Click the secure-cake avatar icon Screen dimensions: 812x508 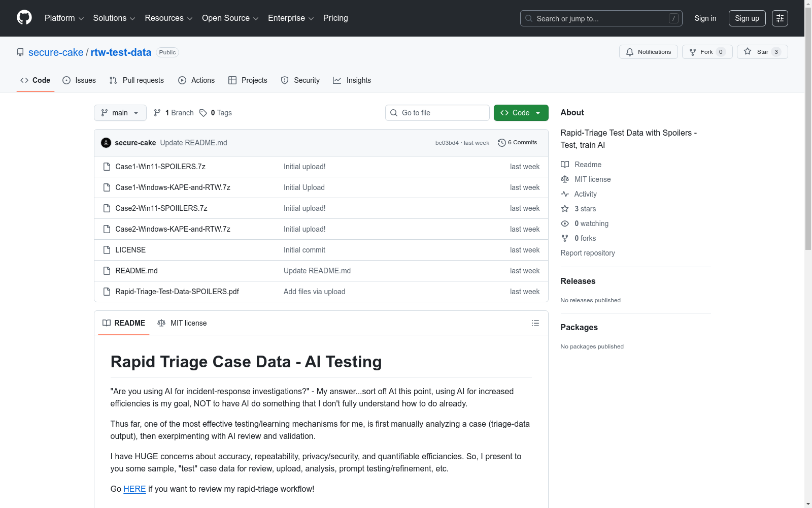tap(106, 143)
